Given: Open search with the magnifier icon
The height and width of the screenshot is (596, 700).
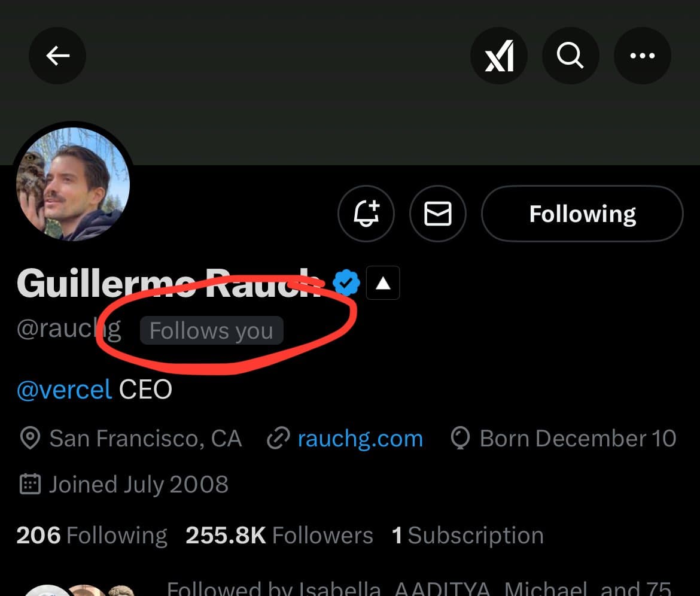Looking at the screenshot, I should [570, 56].
